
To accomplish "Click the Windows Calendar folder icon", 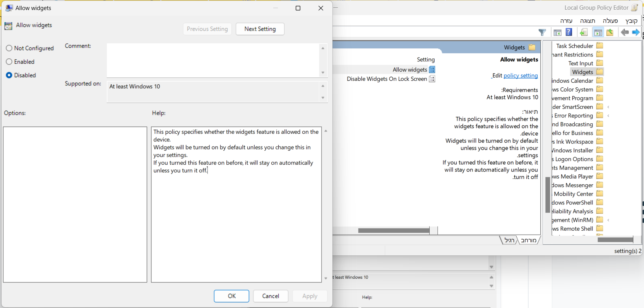I will [x=600, y=80].
